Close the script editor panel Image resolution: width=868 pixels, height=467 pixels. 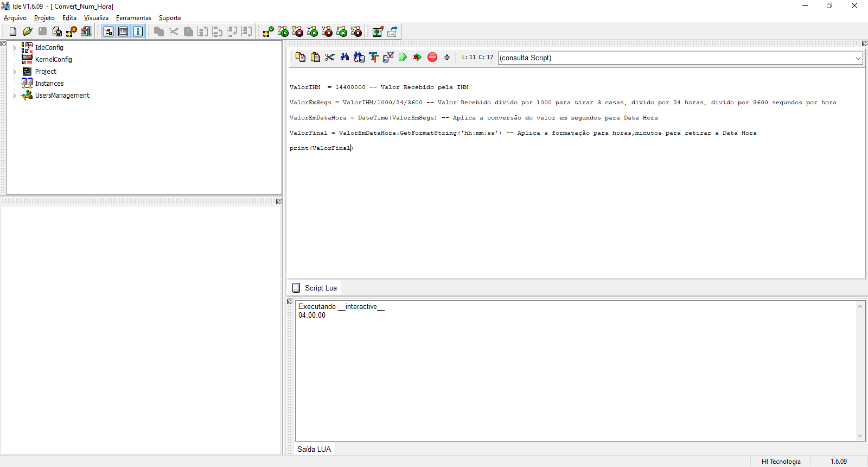pos(865,43)
